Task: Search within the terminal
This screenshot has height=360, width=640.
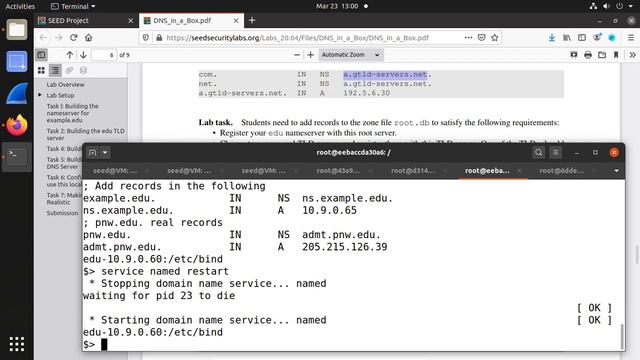Action: [538, 153]
